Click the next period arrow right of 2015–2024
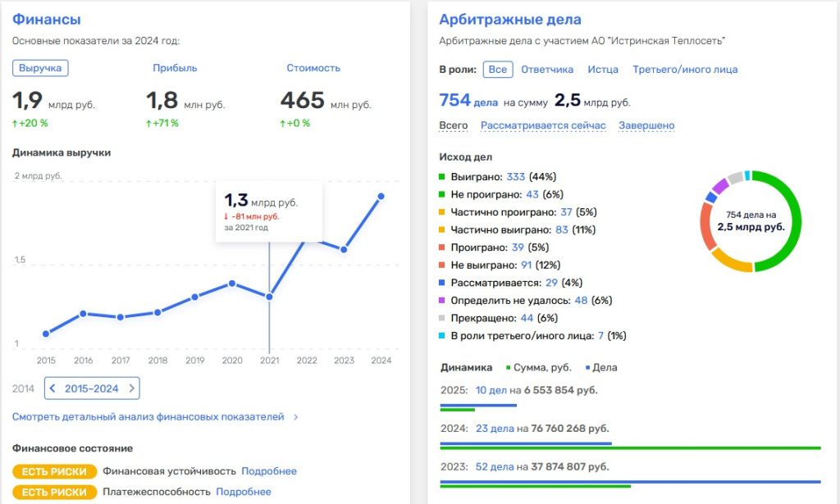Screen dimensions: 840x504 point(132,388)
